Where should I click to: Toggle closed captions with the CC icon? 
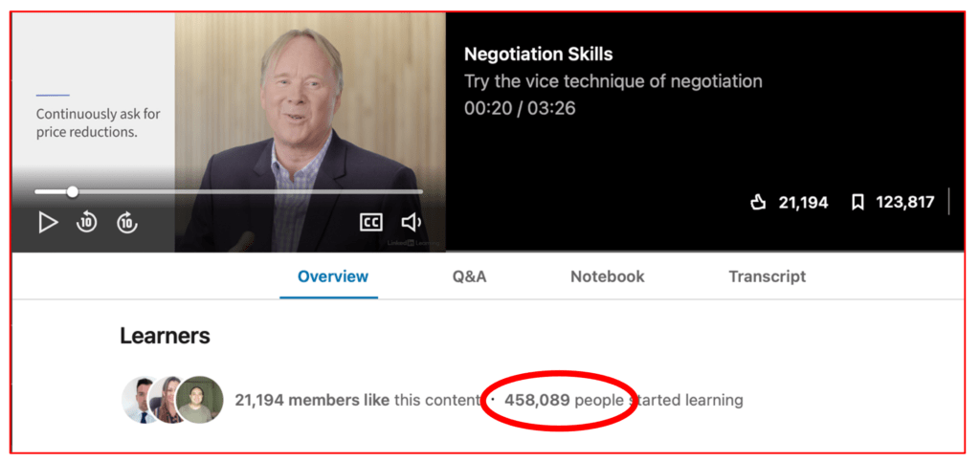(370, 223)
